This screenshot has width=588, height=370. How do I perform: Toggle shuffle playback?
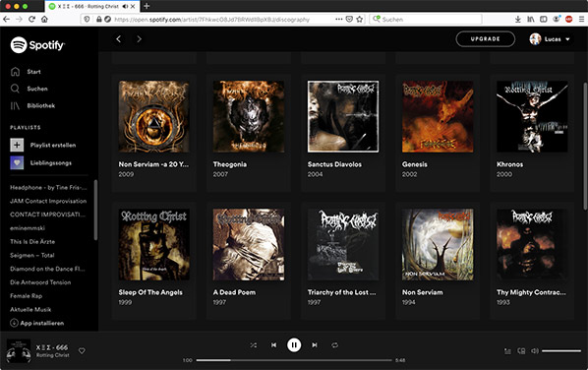tap(254, 344)
